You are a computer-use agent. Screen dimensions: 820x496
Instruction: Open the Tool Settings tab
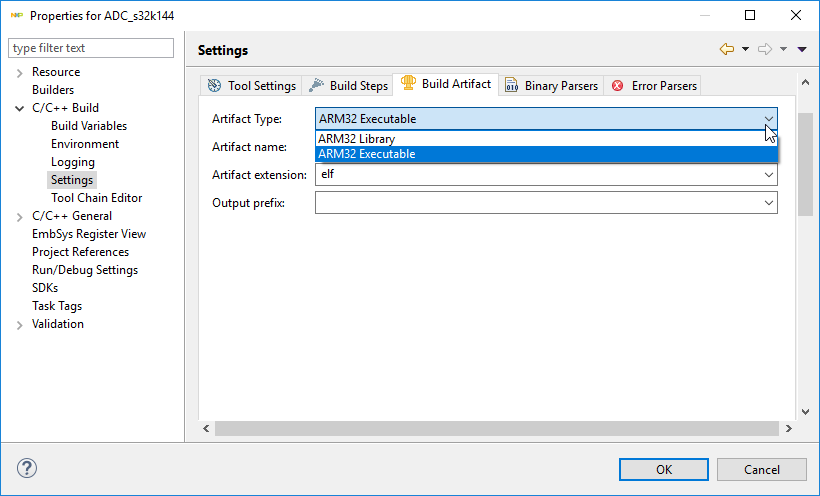pos(251,86)
